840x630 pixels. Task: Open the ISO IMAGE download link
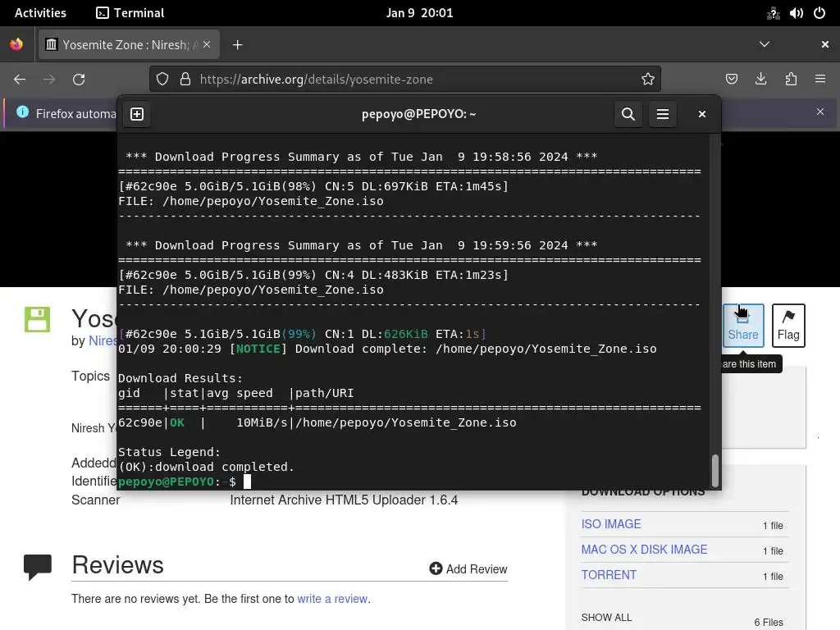(x=610, y=524)
